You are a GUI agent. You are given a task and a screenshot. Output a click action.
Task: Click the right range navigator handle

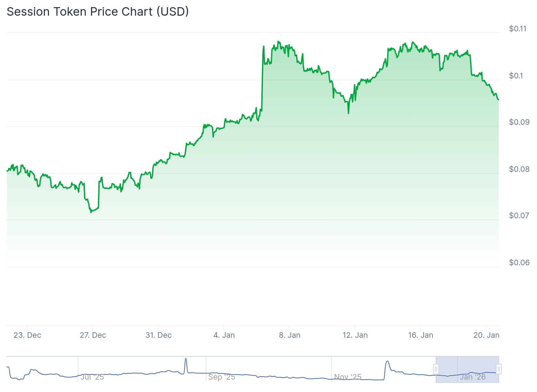[499, 369]
